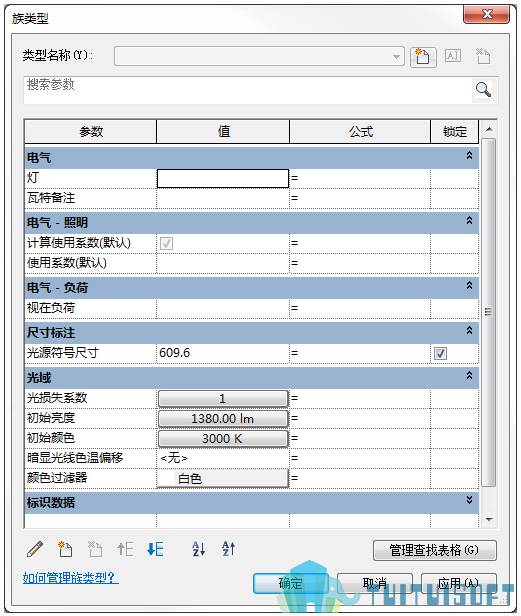Screen dimensions: 521x616
Task: Click the 取消 button
Action: [375, 583]
